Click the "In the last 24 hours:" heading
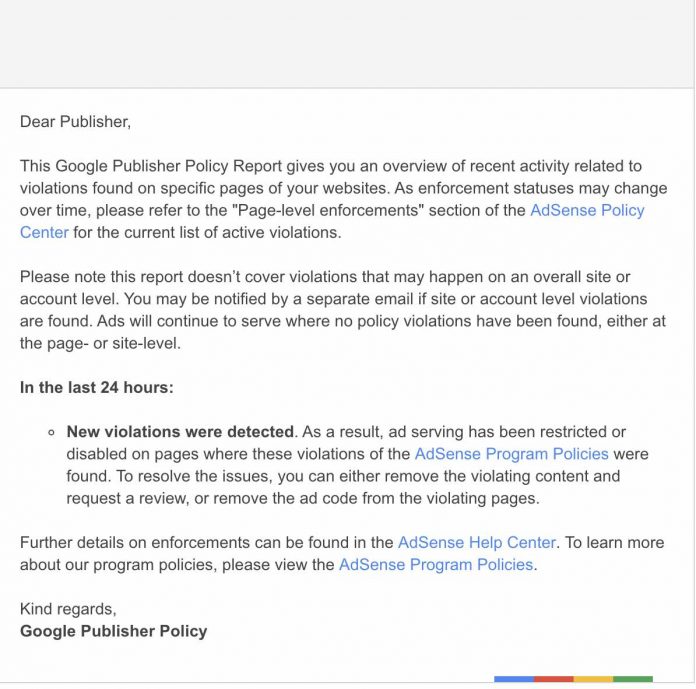Image resolution: width=696 pixels, height=689 pixels. pos(96,387)
